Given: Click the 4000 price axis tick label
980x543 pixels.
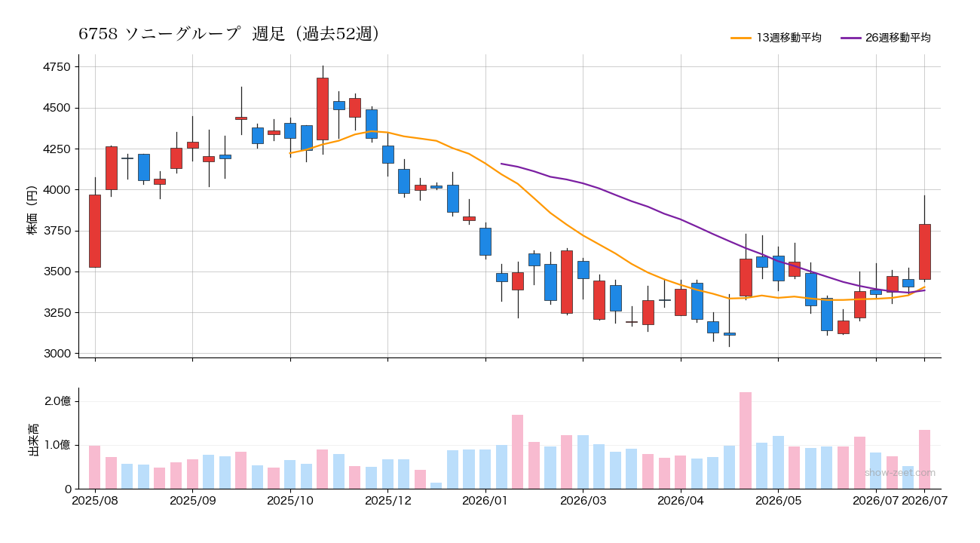Looking at the screenshot, I should [57, 190].
